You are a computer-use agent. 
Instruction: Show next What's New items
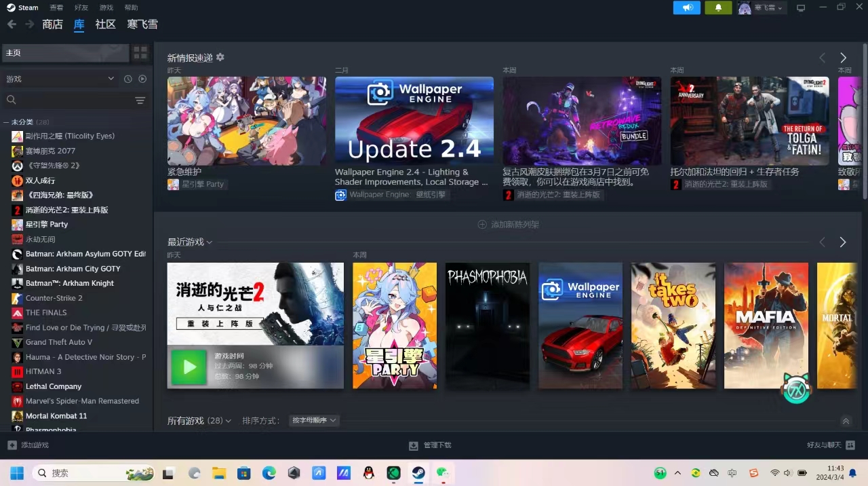(x=843, y=58)
